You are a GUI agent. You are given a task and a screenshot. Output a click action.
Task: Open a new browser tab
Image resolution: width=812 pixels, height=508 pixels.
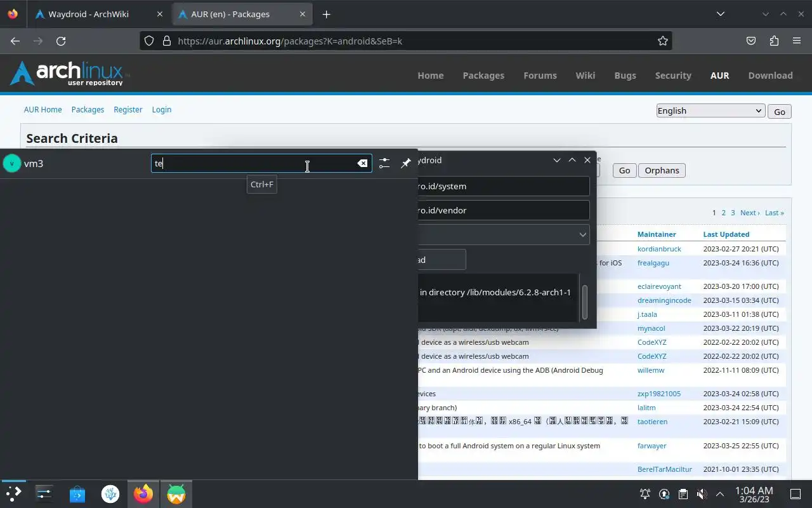[x=326, y=14]
